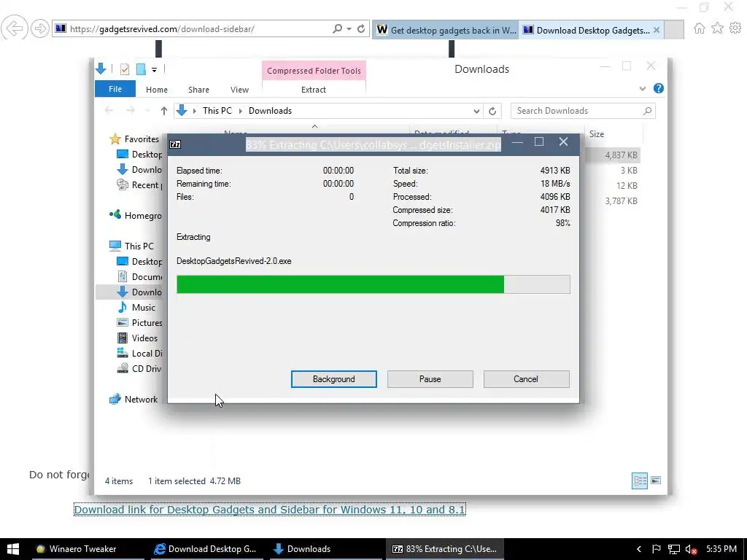Click muted speaker icon in system tray
The width and height of the screenshot is (747, 560).
692,550
